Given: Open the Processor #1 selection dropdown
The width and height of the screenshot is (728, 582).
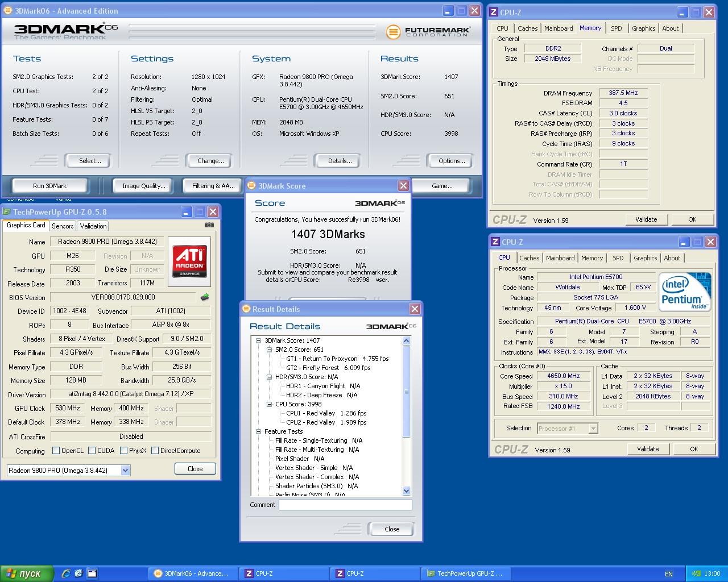Looking at the screenshot, I should 593,429.
